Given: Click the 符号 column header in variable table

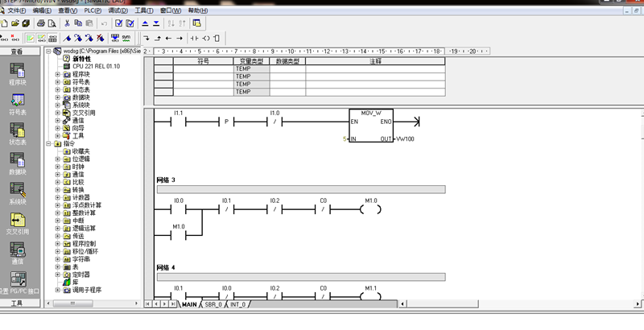Looking at the screenshot, I should pos(204,61).
